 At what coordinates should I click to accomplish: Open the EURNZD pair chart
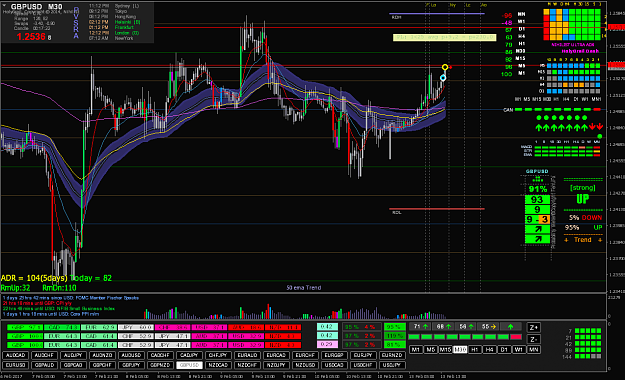(392, 355)
